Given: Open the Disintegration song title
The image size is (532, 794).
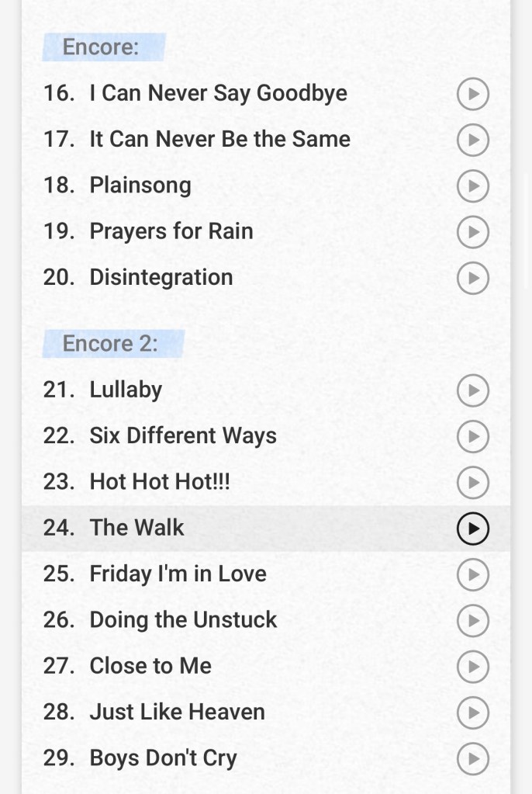Looking at the screenshot, I should pos(161,277).
